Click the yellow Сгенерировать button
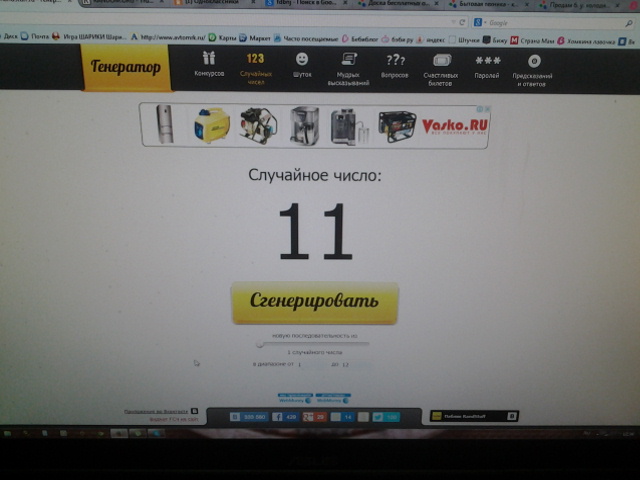The width and height of the screenshot is (640, 480). click(315, 303)
